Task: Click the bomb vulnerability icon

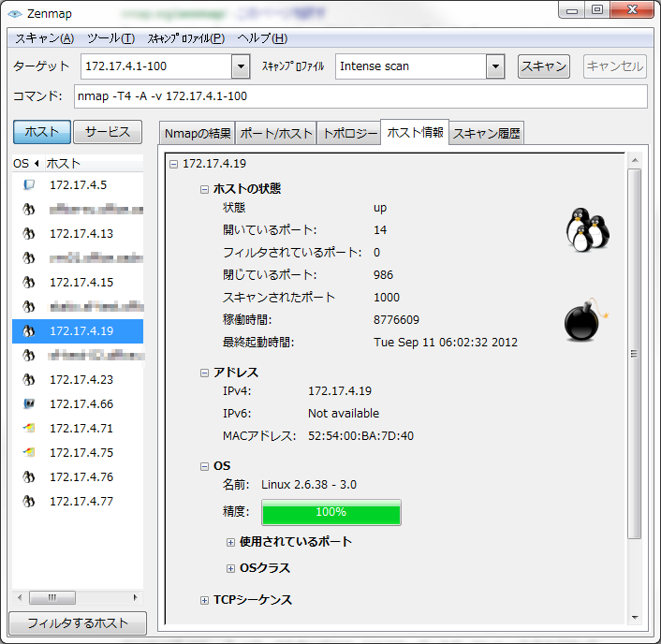Action: [x=586, y=320]
